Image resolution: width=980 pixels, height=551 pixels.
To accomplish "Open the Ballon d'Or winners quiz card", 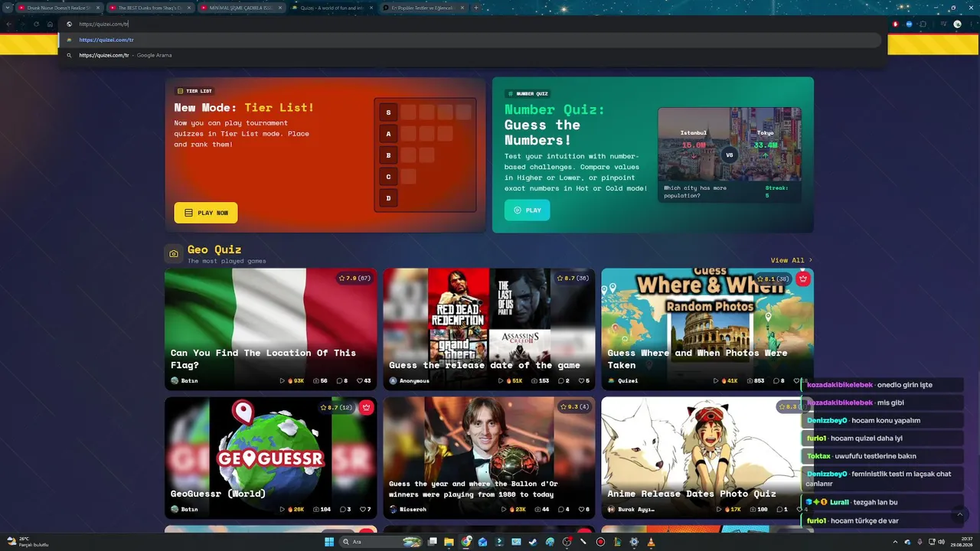I will (x=489, y=458).
